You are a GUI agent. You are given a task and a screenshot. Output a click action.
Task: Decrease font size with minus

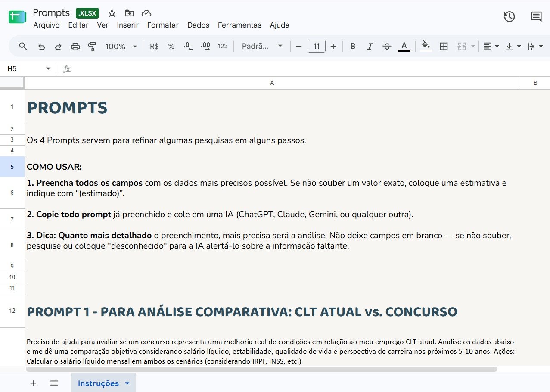299,46
